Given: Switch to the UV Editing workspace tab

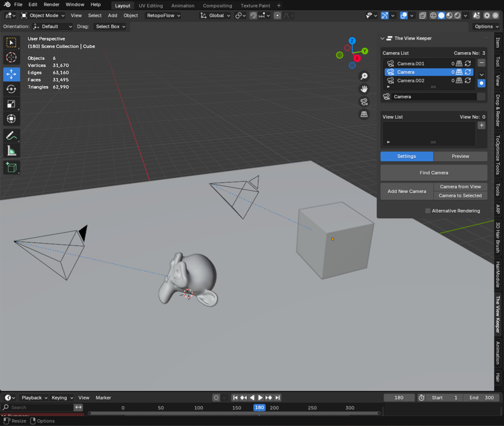Looking at the screenshot, I should tap(150, 5).
